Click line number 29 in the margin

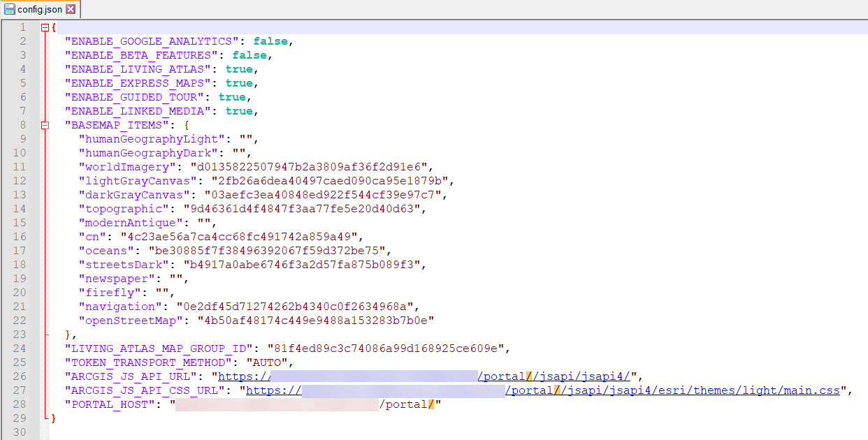click(x=20, y=418)
